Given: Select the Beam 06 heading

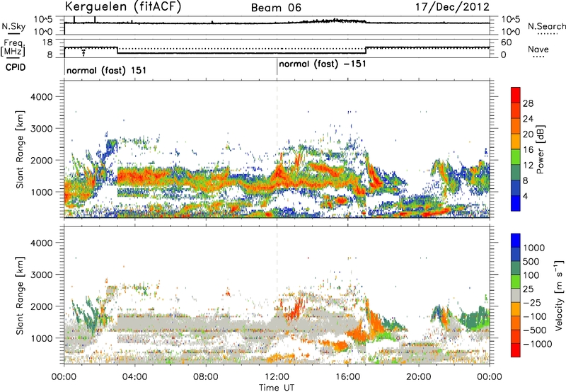Looking at the screenshot, I should tap(276, 8).
